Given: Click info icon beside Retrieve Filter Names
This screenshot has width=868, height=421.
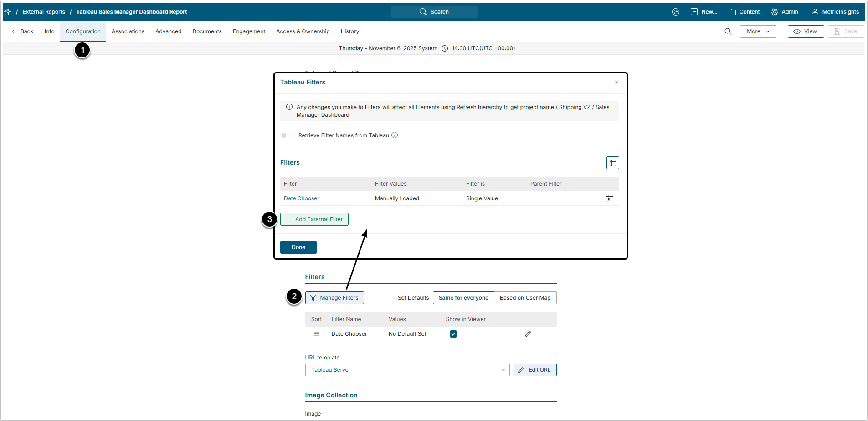Looking at the screenshot, I should tap(395, 135).
